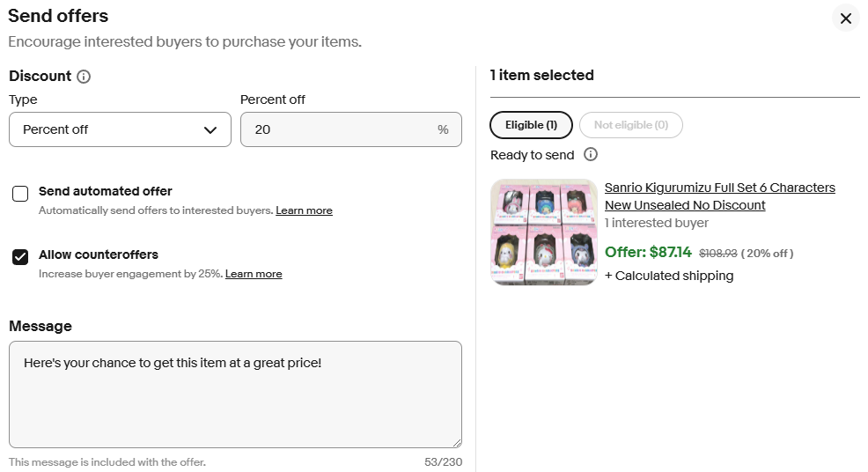Grab the message box resize handle

[x=456, y=442]
